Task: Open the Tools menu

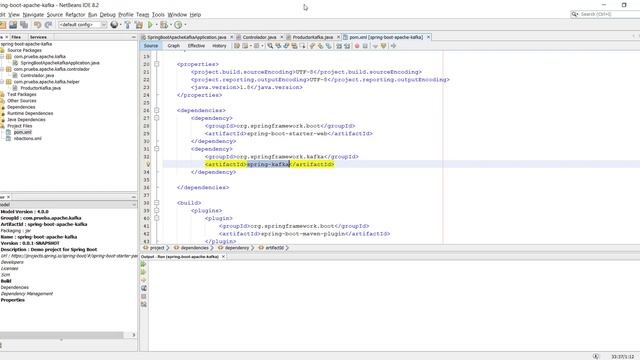Action: pyautogui.click(x=158, y=15)
